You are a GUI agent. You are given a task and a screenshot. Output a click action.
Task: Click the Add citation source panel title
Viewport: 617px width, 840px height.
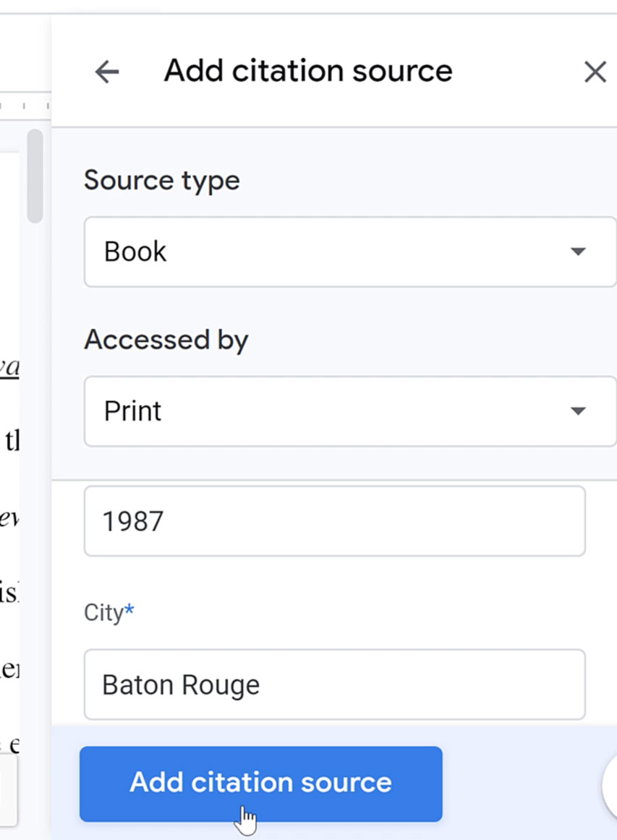(309, 70)
